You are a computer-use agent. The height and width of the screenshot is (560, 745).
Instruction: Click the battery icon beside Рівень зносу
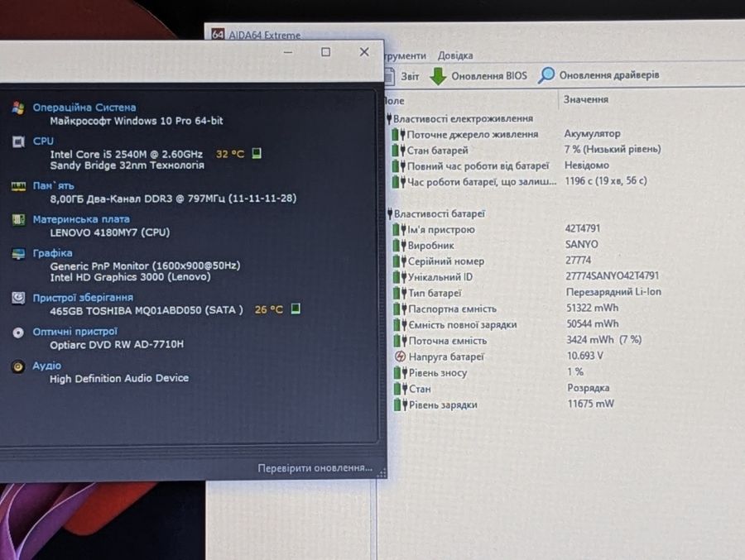[401, 373]
